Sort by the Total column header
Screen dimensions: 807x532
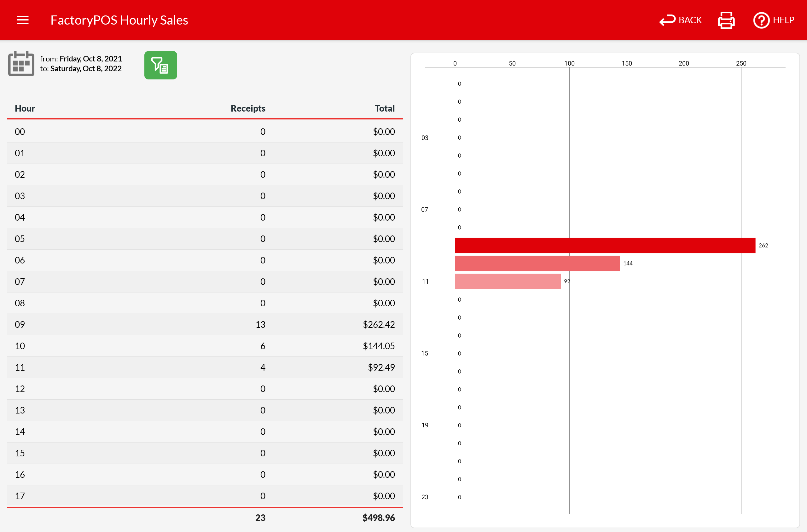tap(384, 108)
